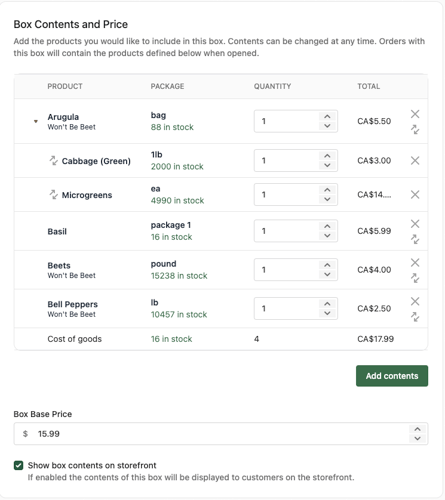The image size is (445, 500).
Task: Increase Box Base Price with up arrow
Action: (x=417, y=429)
